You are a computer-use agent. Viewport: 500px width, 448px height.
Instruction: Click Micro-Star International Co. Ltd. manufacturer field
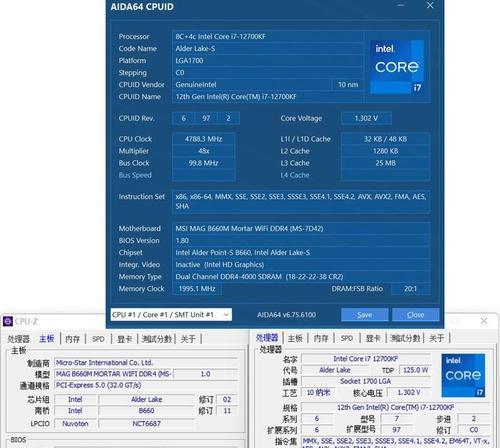pos(146,363)
